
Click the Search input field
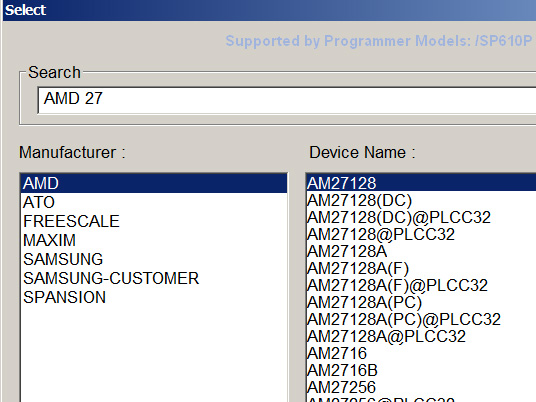pyautogui.click(x=287, y=99)
